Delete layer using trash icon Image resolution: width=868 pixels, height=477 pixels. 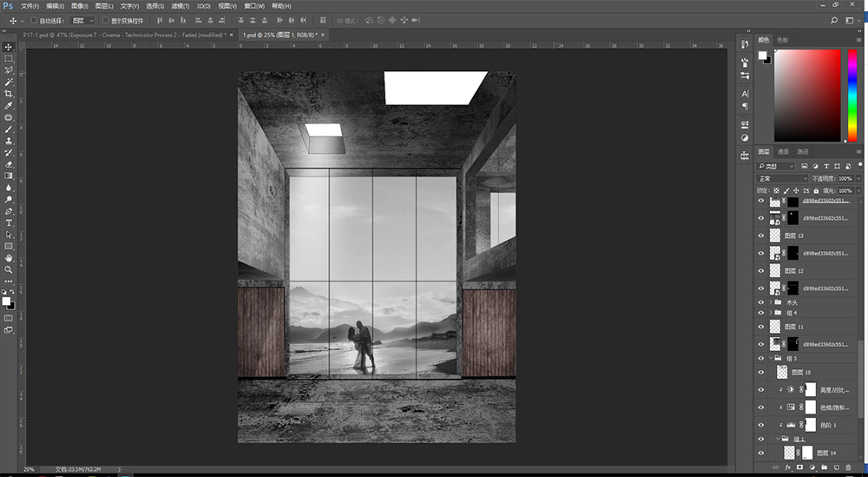[848, 468]
